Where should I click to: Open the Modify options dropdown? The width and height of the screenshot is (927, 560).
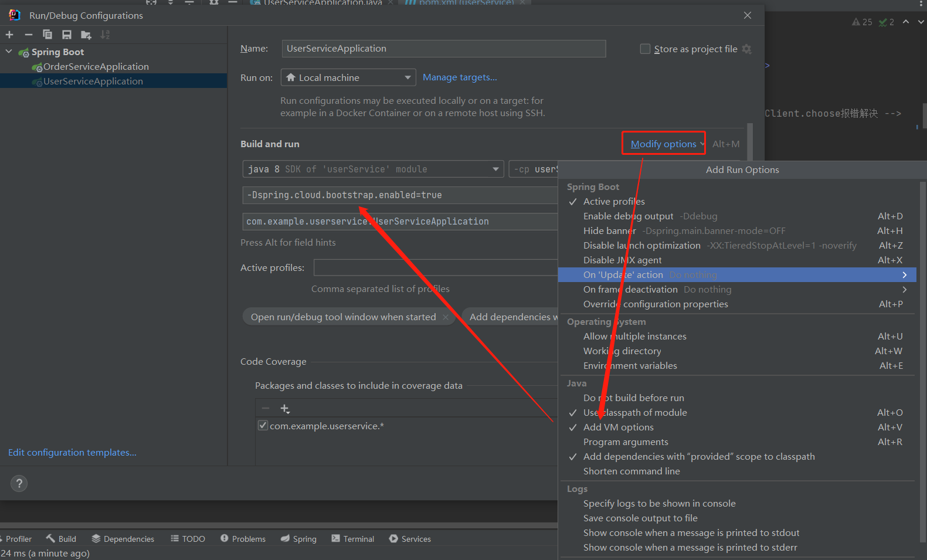(x=668, y=144)
